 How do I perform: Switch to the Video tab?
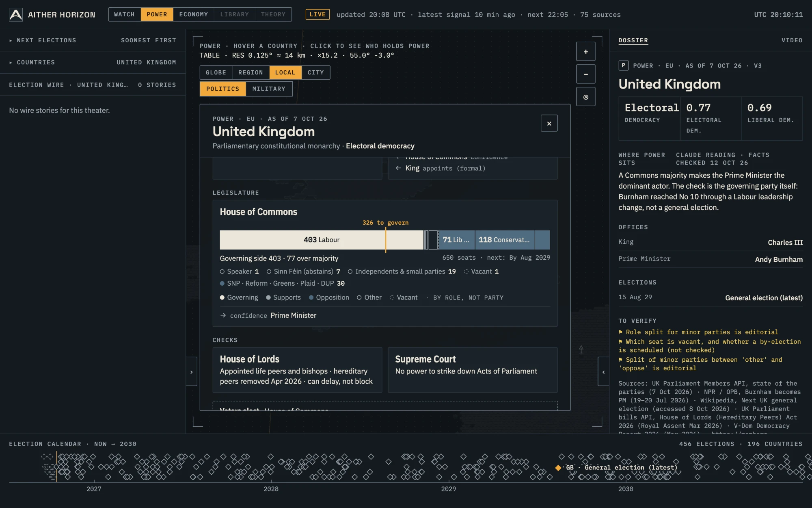792,40
